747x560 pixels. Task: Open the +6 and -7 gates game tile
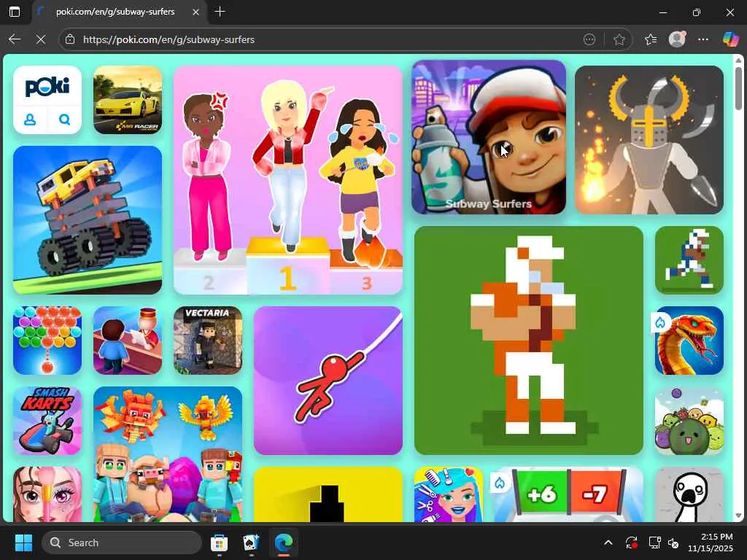(569, 494)
